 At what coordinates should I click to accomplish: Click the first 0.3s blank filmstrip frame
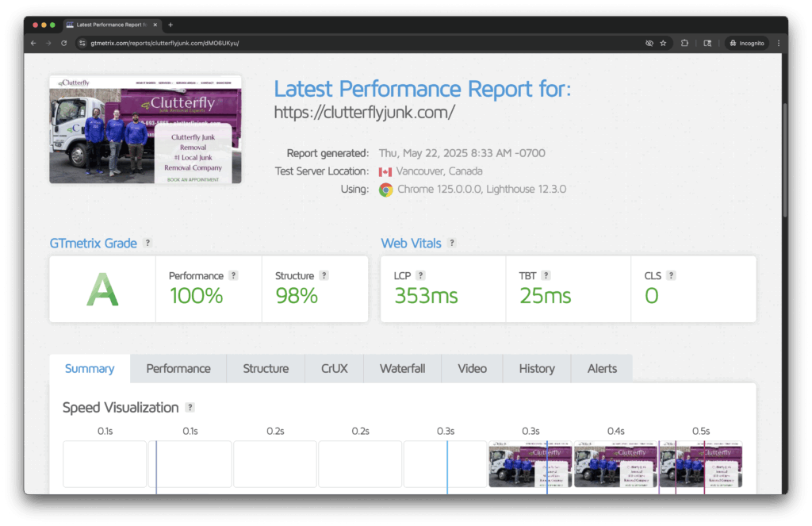point(446,464)
